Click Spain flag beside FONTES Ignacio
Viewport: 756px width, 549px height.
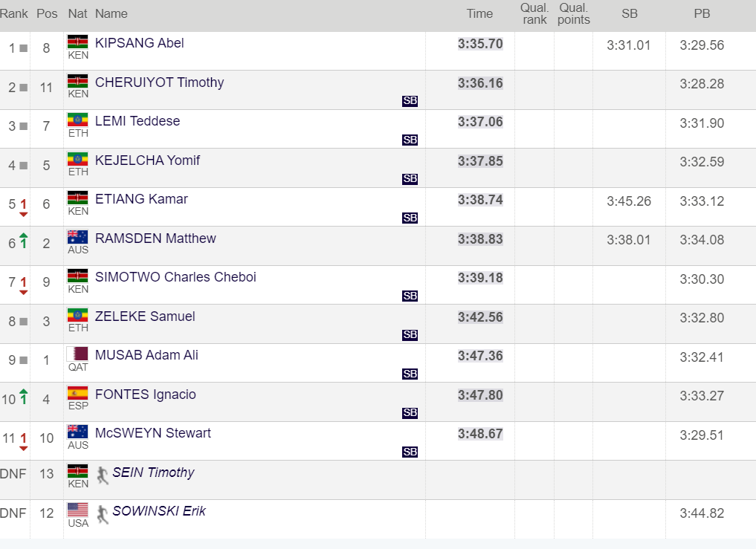click(77, 393)
